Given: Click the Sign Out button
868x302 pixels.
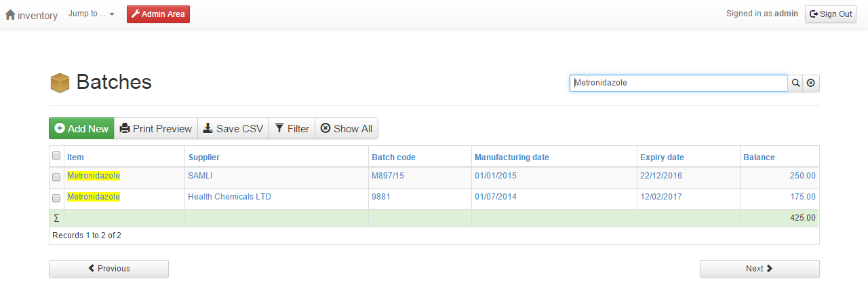Looking at the screenshot, I should [831, 14].
